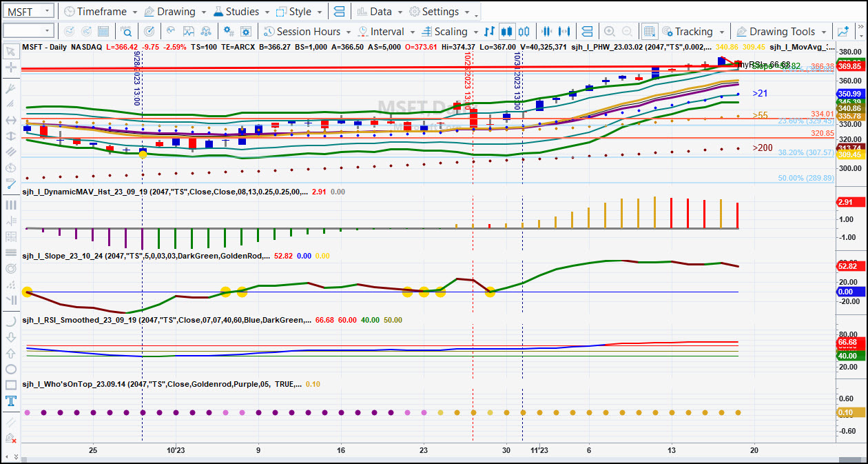Select the down arrow drawing tool

[11, 337]
